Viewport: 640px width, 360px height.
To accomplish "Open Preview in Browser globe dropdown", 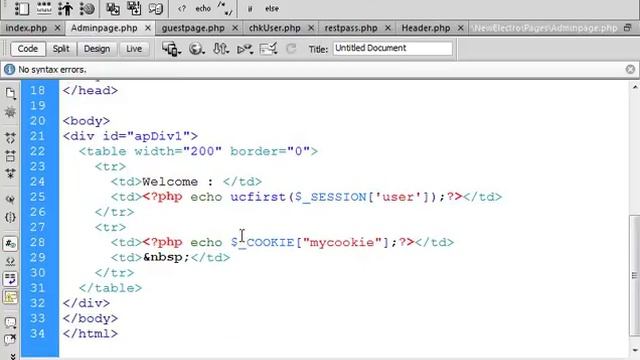I will click(x=196, y=49).
